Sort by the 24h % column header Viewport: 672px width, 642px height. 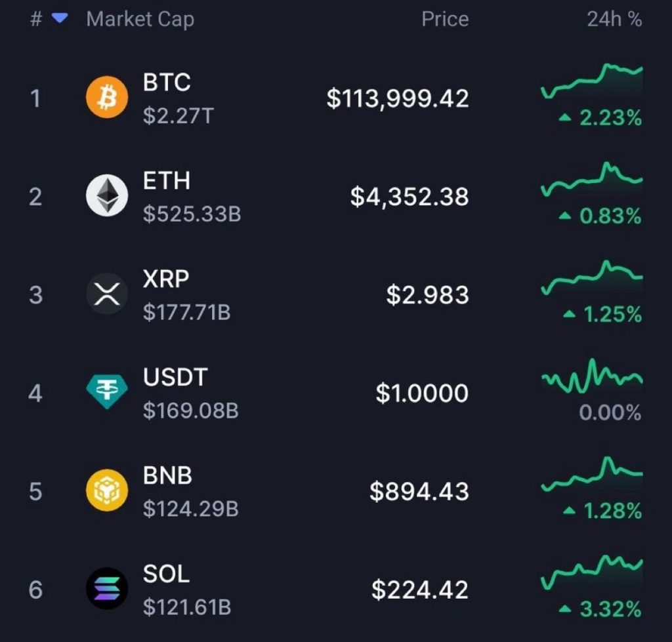(x=614, y=20)
